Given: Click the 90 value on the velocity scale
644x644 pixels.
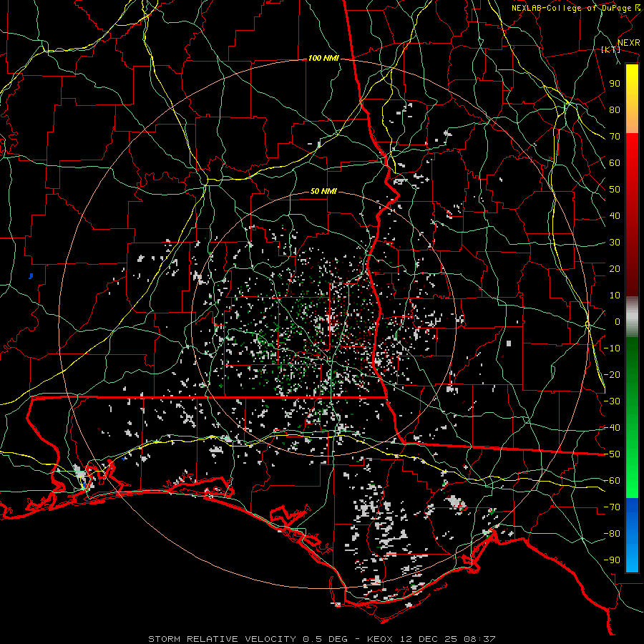Looking at the screenshot, I should point(615,84).
